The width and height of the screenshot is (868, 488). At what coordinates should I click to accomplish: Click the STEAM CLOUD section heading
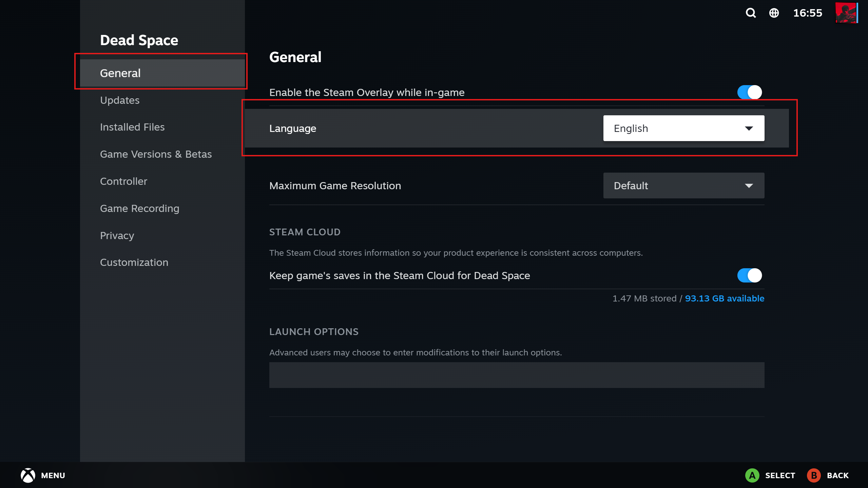pyautogui.click(x=305, y=232)
